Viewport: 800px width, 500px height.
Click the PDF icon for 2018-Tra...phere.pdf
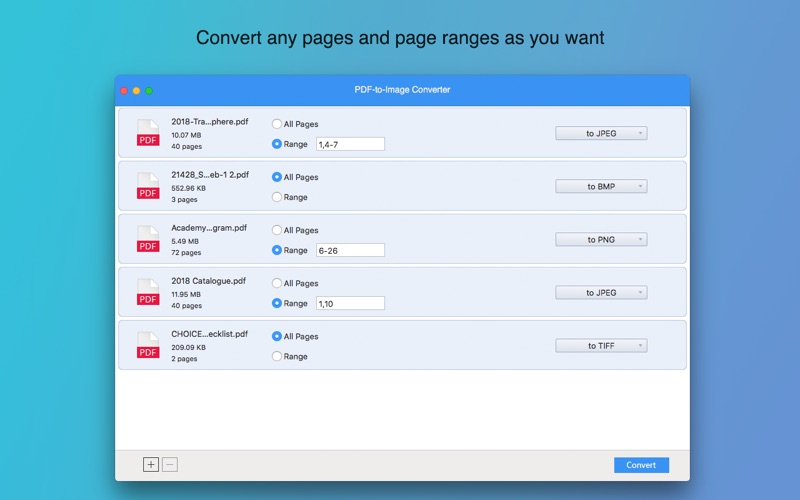pyautogui.click(x=148, y=133)
